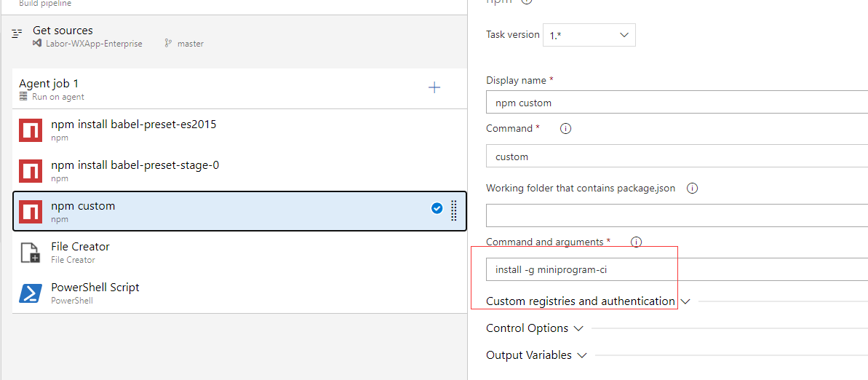
Task: Click the Labor-WXApp-Enterprise repository icon
Action: pos(37,43)
